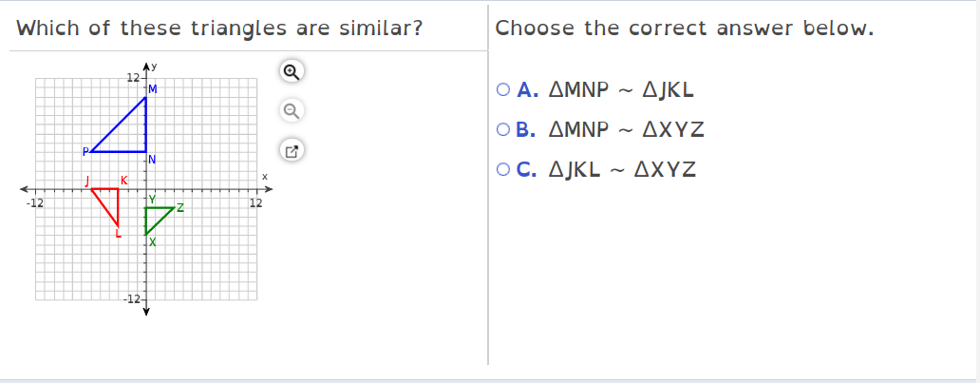Click vertex K label on red triangle
980x383 pixels.
point(123,181)
